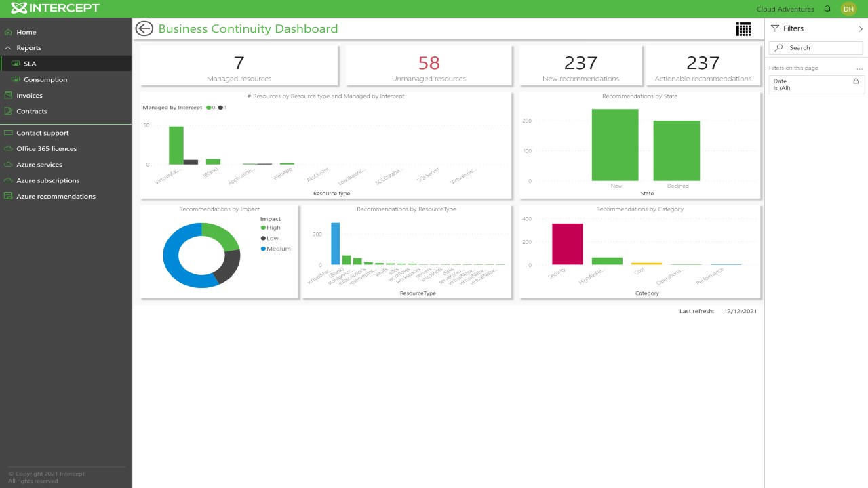This screenshot has width=868, height=488.
Task: Click the SLA report icon
Action: pos(16,64)
